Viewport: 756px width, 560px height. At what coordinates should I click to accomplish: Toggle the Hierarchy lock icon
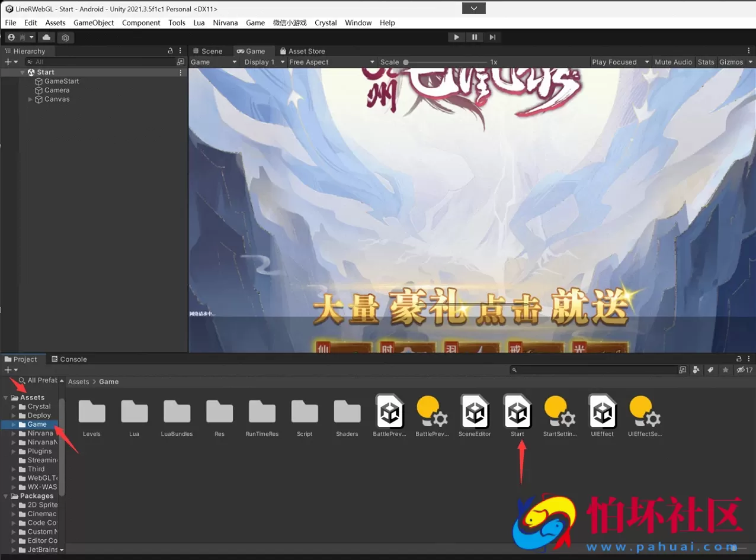(x=170, y=51)
